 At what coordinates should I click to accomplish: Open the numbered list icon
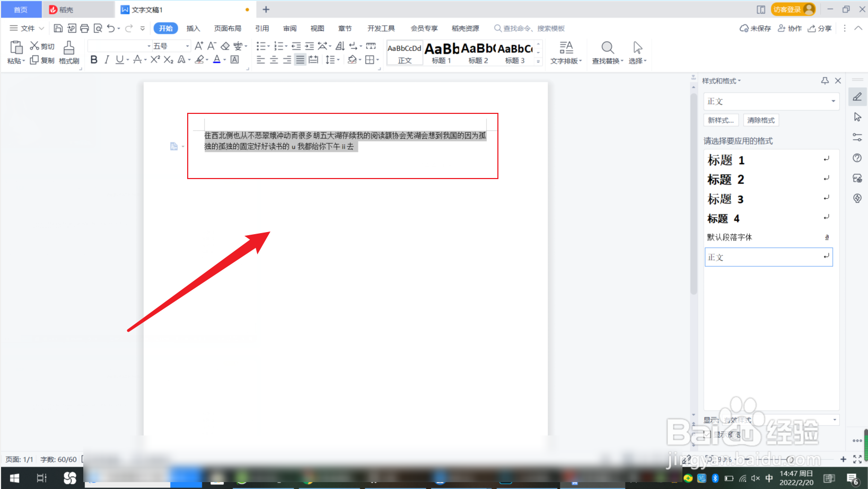click(278, 46)
